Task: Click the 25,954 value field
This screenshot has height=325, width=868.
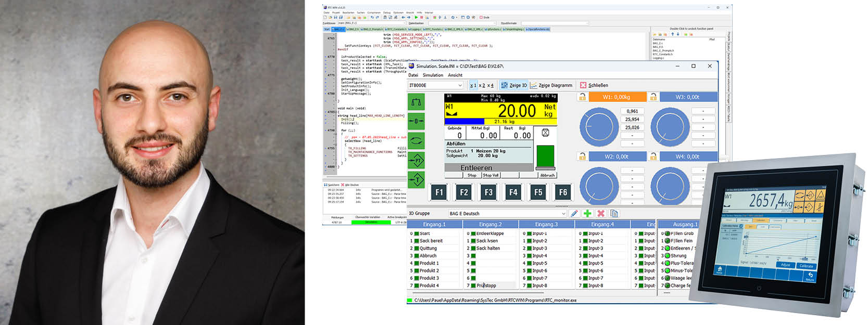Action: tap(632, 119)
